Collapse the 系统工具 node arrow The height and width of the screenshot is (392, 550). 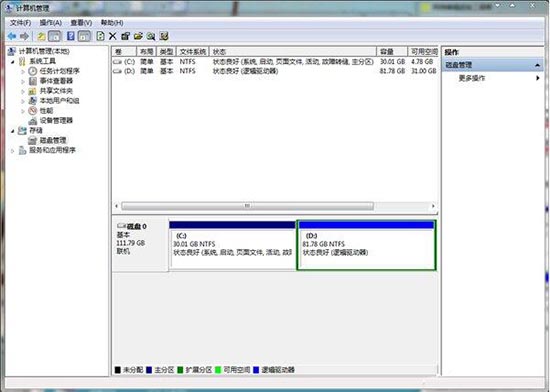pos(13,62)
